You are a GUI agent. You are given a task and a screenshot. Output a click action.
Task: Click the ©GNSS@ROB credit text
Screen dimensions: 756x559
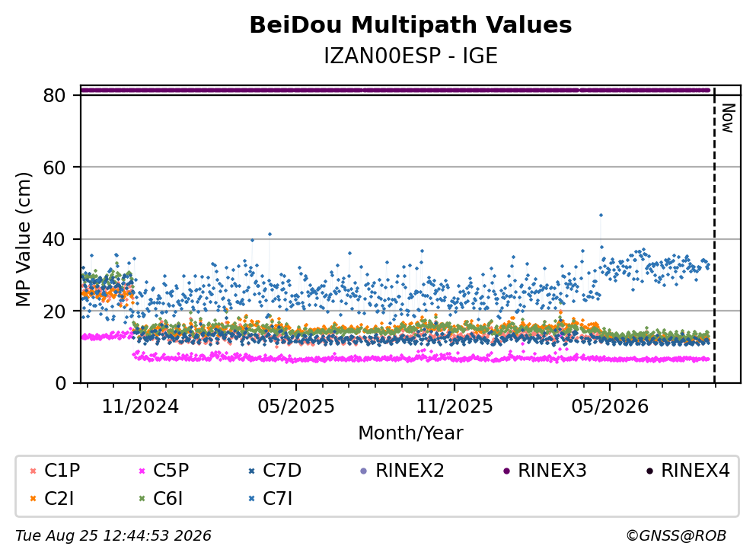click(x=676, y=536)
